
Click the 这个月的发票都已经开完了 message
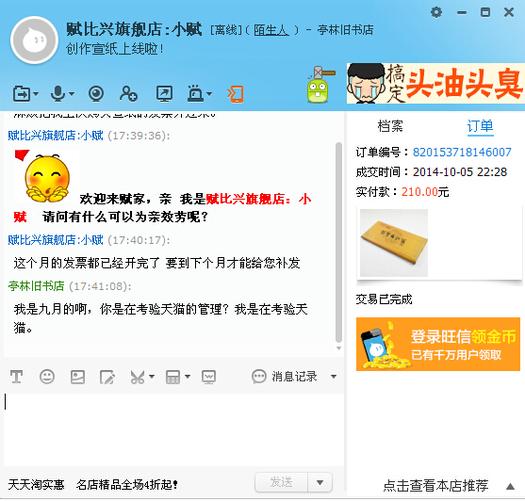[157, 263]
